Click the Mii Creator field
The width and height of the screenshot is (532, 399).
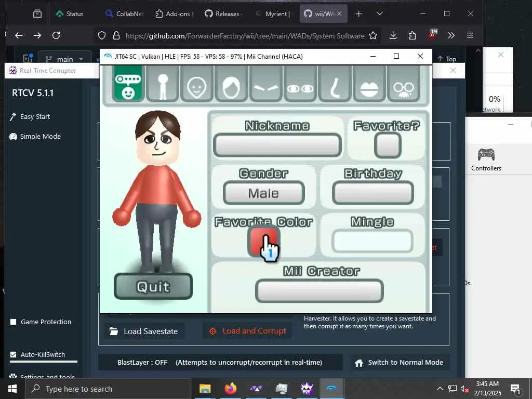[x=320, y=291]
